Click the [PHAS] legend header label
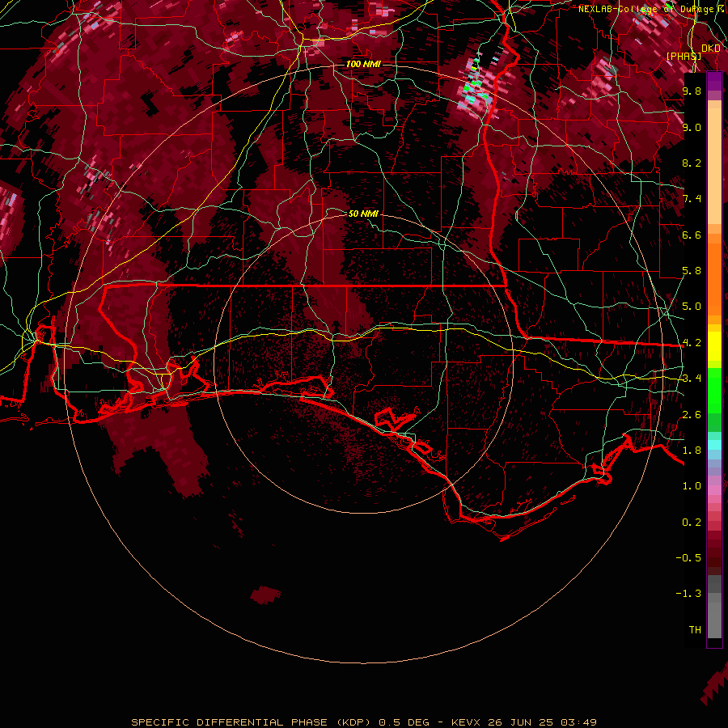The image size is (728, 728). tap(684, 56)
